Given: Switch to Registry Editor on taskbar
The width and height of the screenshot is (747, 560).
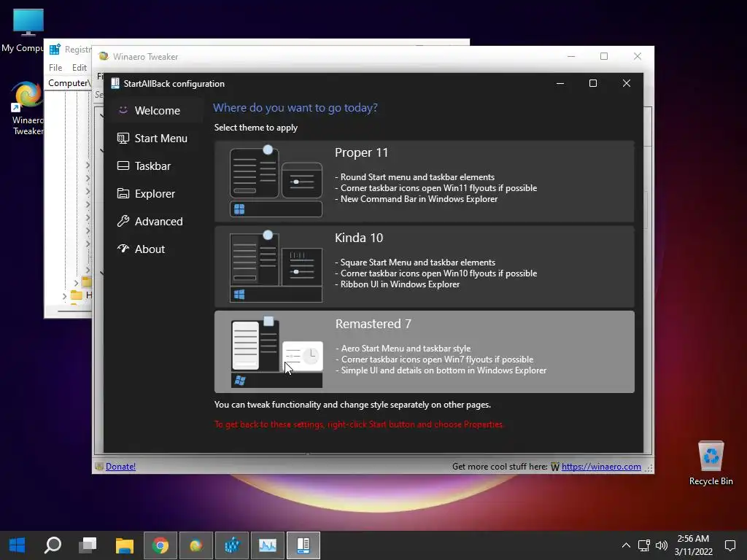Looking at the screenshot, I should (x=232, y=545).
